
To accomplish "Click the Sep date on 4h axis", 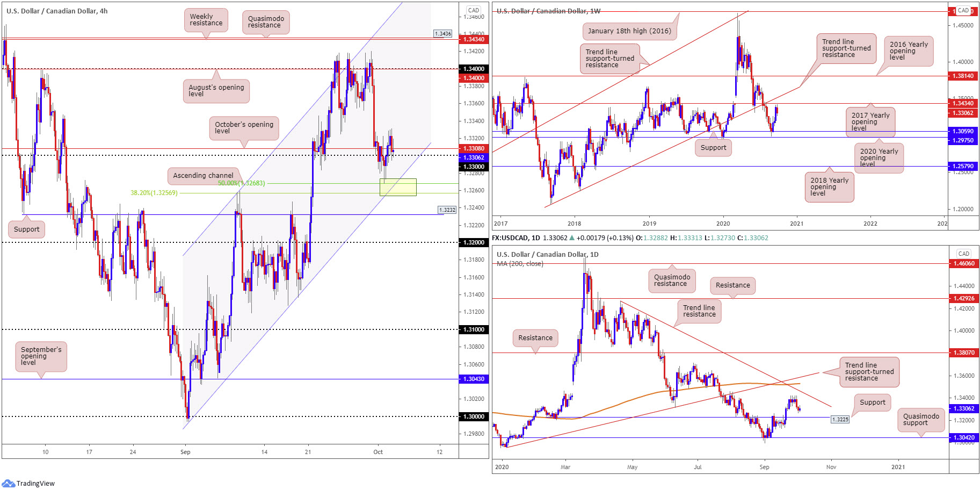I will tap(185, 452).
